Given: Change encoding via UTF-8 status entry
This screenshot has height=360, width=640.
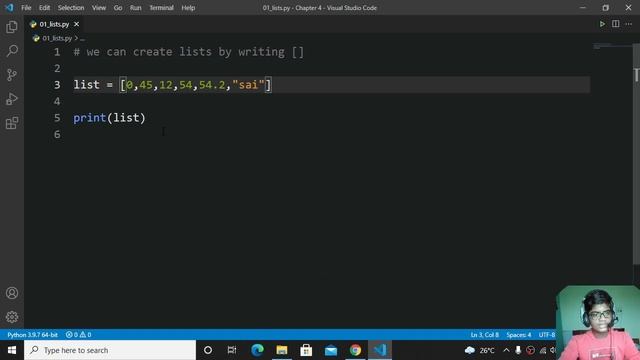Looking at the screenshot, I should 547,335.
